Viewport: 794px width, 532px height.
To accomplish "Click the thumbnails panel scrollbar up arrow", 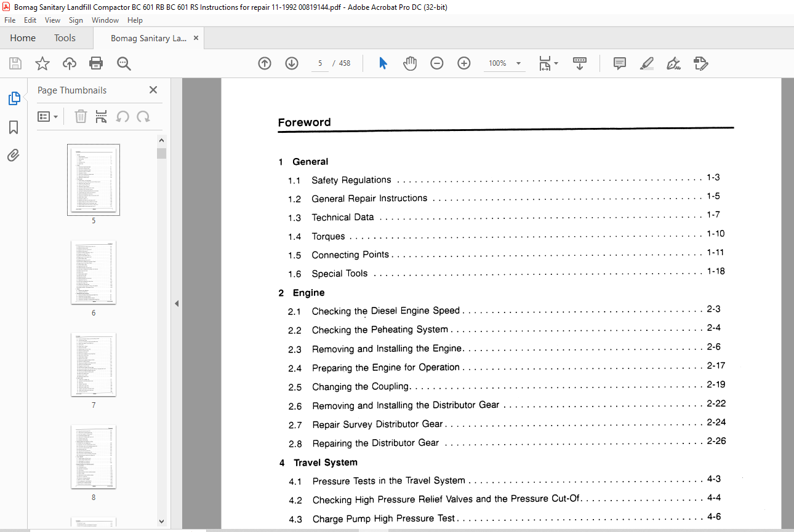I will (x=161, y=140).
